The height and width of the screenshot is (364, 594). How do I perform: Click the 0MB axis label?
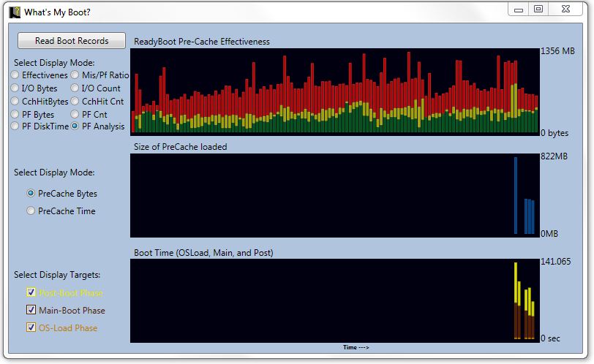[549, 233]
